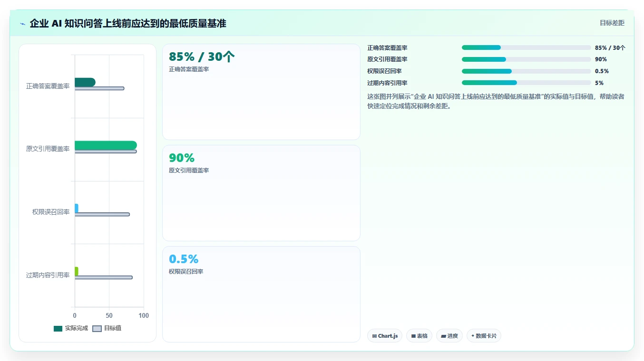Image resolution: width=644 pixels, height=361 pixels.
Task: Click the 权限误召回率 label in progress list
Action: point(384,71)
